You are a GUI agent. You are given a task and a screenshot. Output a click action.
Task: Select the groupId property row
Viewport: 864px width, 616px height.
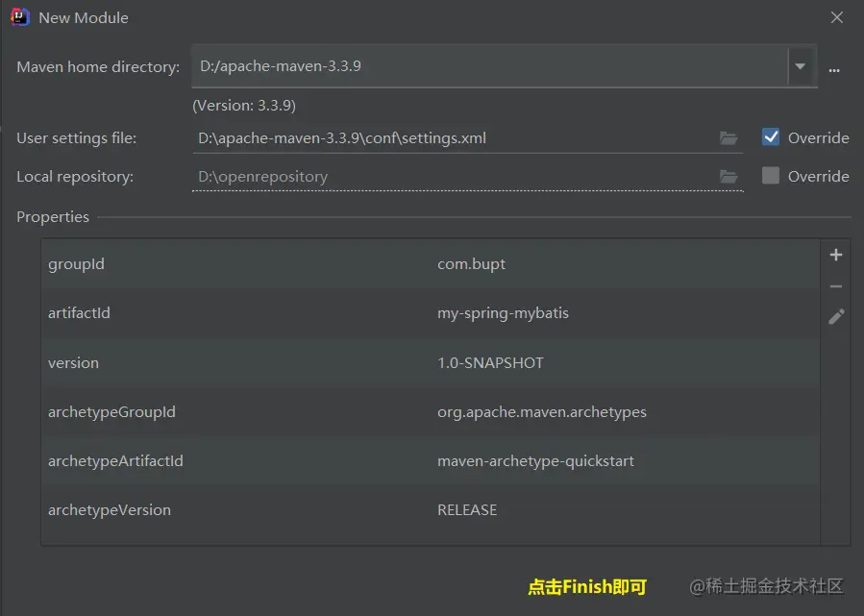click(431, 264)
